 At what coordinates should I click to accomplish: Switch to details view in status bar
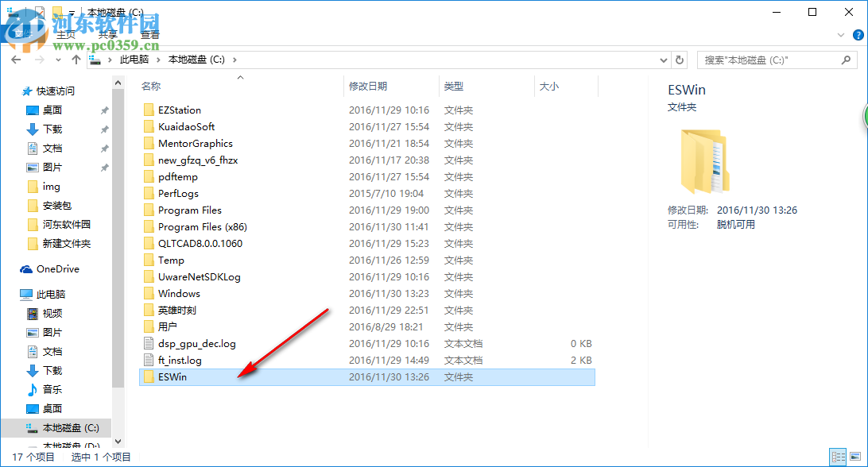pos(838,457)
